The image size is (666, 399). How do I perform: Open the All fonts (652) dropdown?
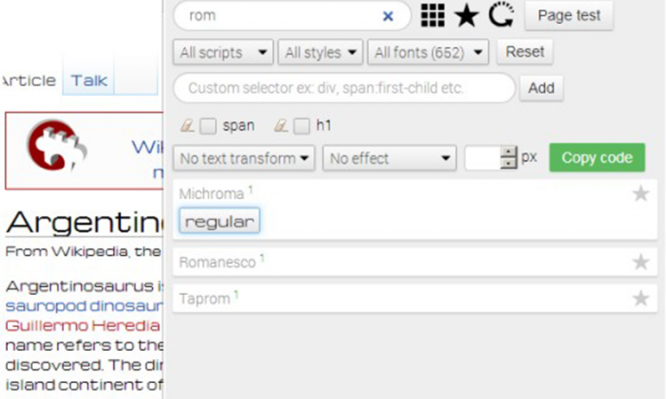tap(428, 52)
